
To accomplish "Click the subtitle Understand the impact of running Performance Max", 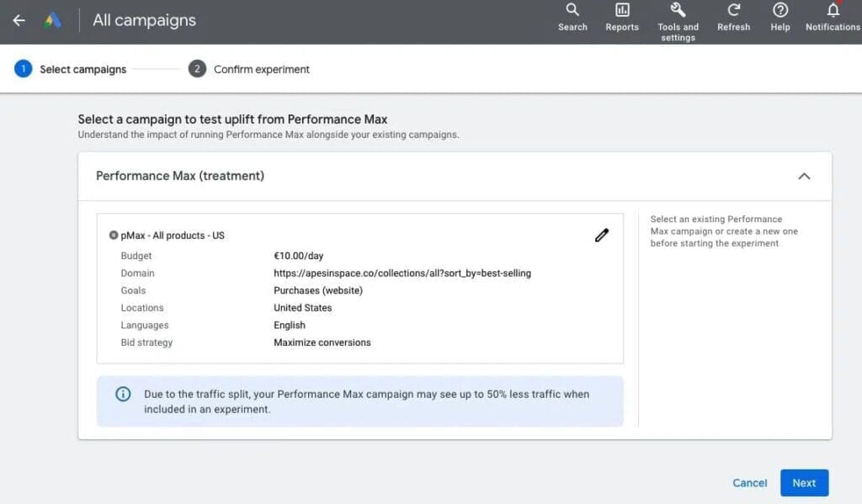I will click(269, 135).
